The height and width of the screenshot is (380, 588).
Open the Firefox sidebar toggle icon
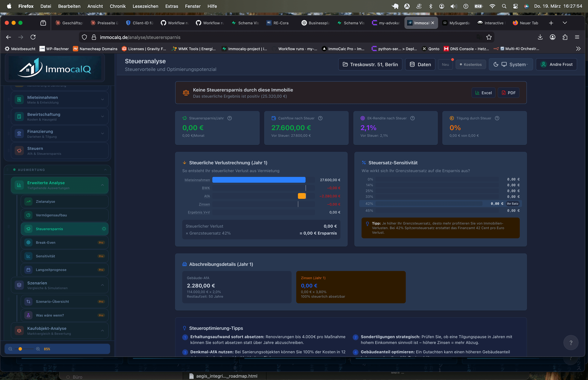click(43, 23)
